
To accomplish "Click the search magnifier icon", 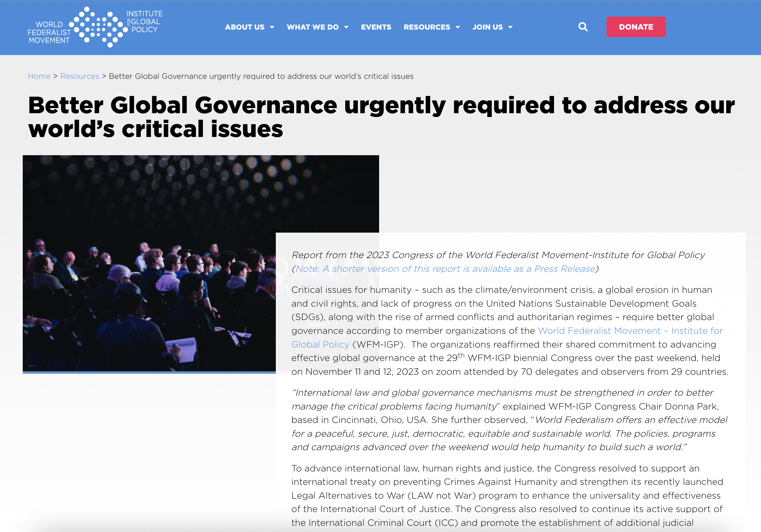I will [583, 27].
